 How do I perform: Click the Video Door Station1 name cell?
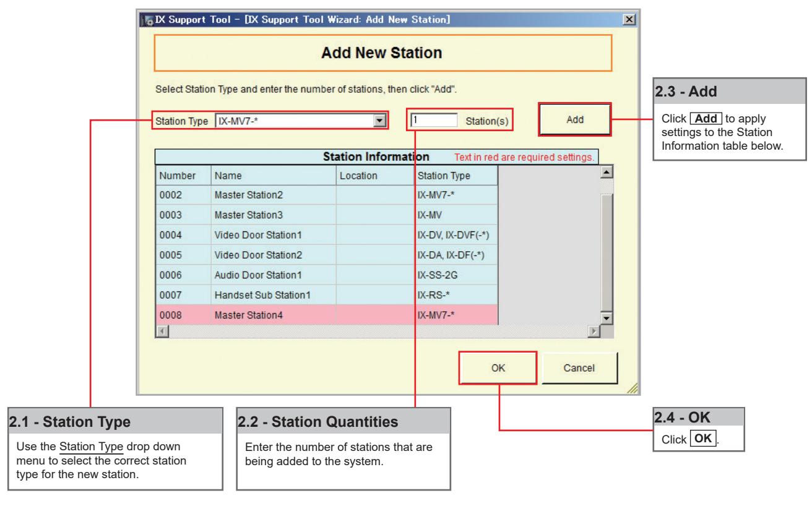[273, 235]
